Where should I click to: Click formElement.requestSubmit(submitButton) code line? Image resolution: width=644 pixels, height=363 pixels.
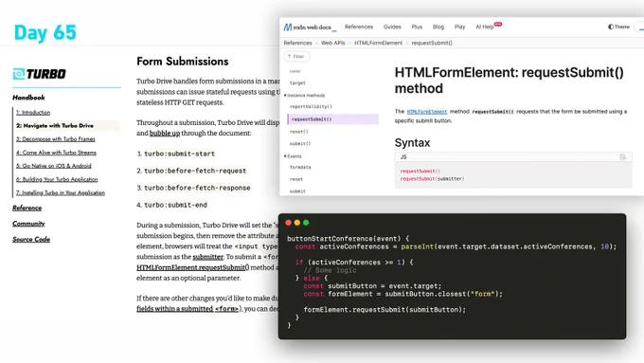pyautogui.click(x=385, y=310)
